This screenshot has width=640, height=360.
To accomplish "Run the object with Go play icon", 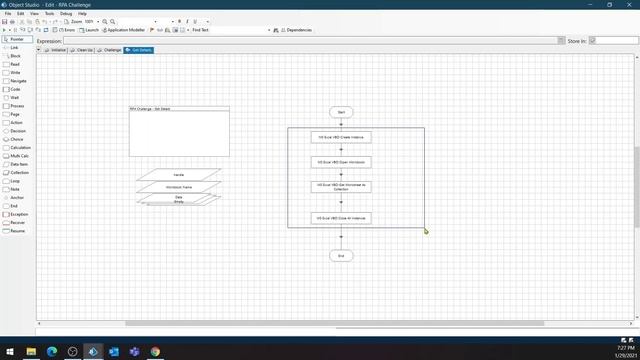I will point(4,30).
